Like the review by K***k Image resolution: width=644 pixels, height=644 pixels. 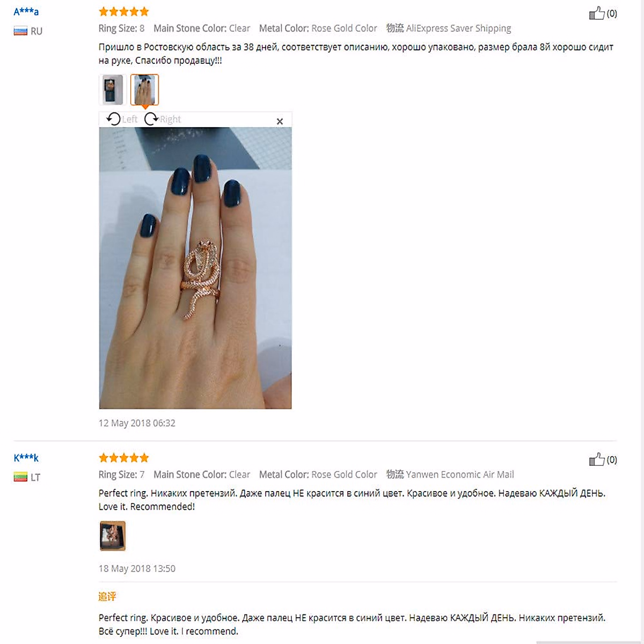597,459
